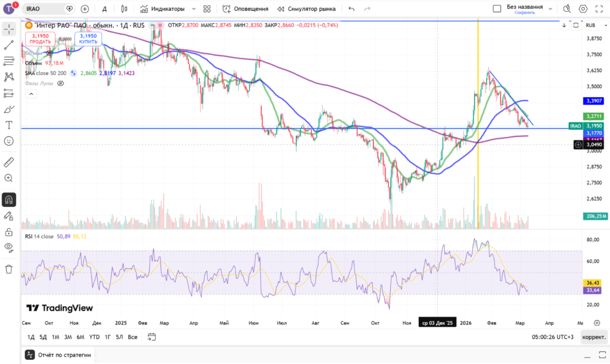610x364 pixels.
Task: Open the user profile avatar menu
Action: (x=9, y=8)
